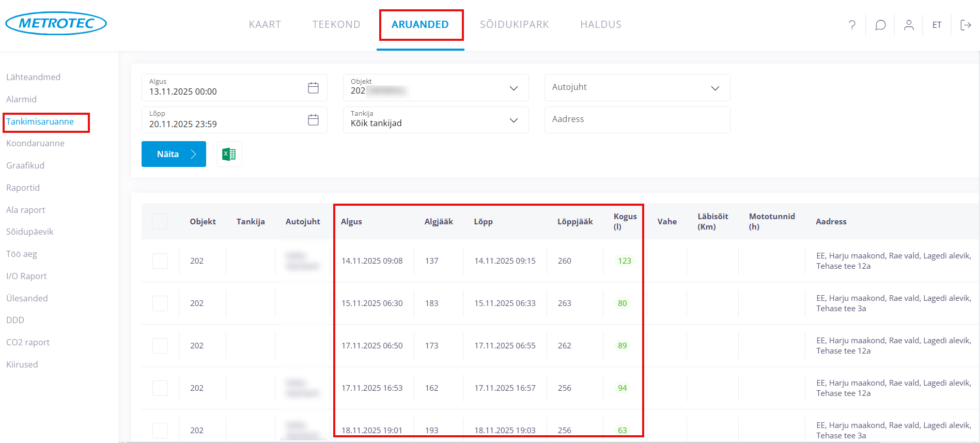Image resolution: width=980 pixels, height=443 pixels.
Task: Click the Metrotec logo
Action: (56, 23)
